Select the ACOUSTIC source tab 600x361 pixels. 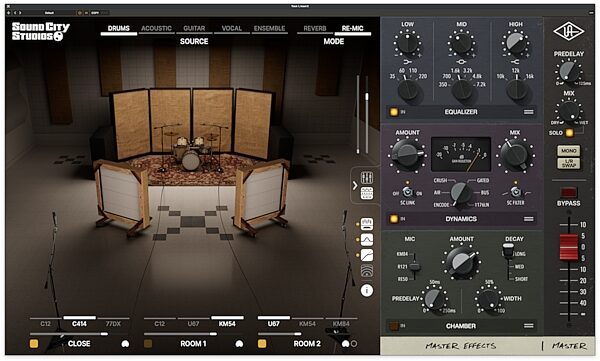click(156, 28)
